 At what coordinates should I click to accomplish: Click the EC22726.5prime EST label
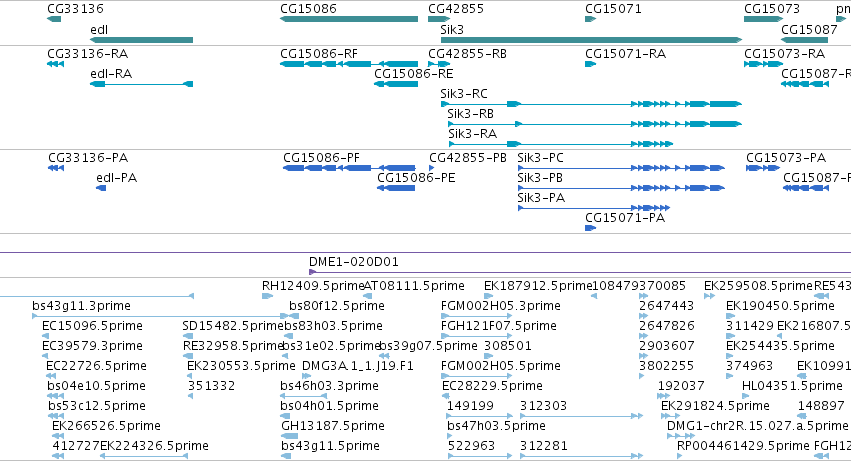(x=96, y=366)
